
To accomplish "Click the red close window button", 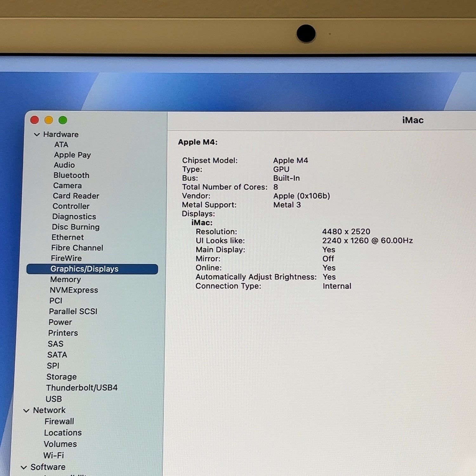I will [35, 120].
